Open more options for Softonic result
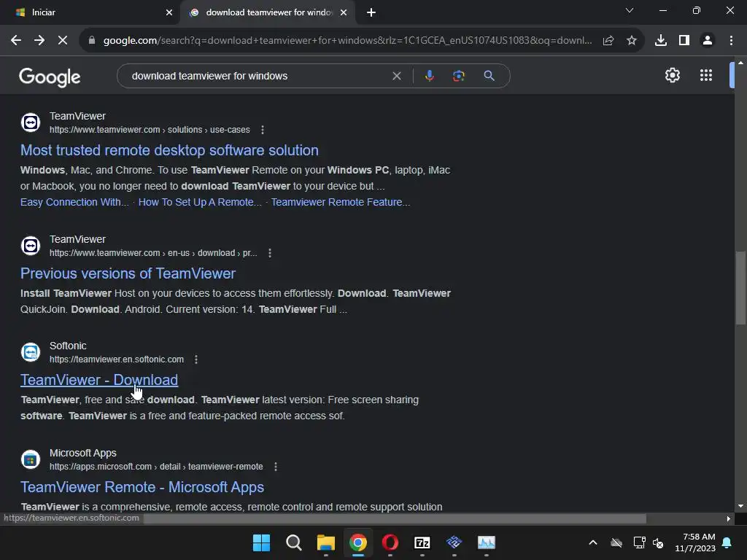747x560 pixels. [196, 359]
